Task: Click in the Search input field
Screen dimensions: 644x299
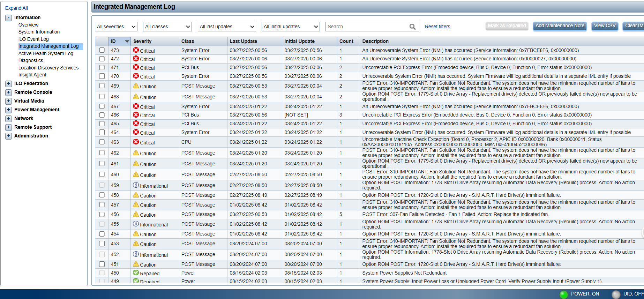Action: pyautogui.click(x=366, y=27)
